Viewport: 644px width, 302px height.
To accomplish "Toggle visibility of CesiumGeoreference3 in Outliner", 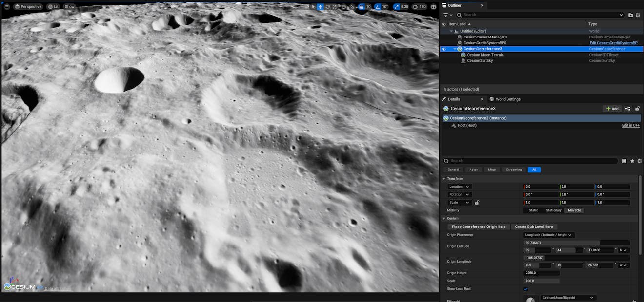I will 443,49.
